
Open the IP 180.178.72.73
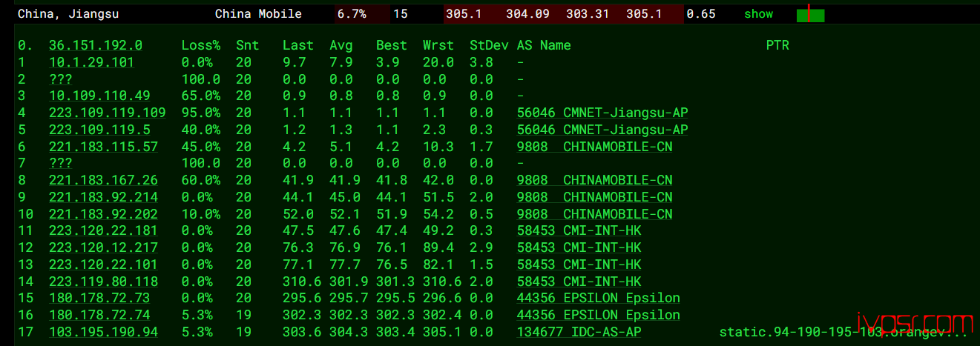pyautogui.click(x=99, y=298)
